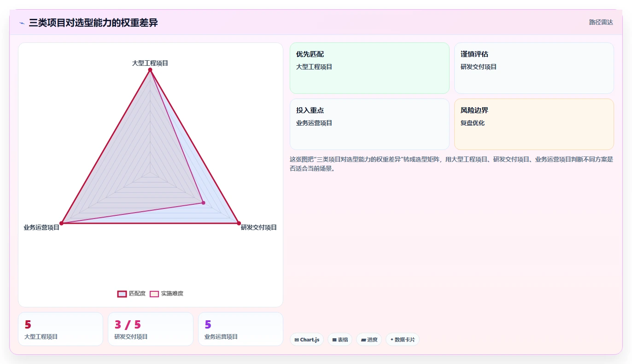Image resolution: width=632 pixels, height=364 pixels.
Task: Click the icon inside the 表格 tag
Action: coord(334,340)
